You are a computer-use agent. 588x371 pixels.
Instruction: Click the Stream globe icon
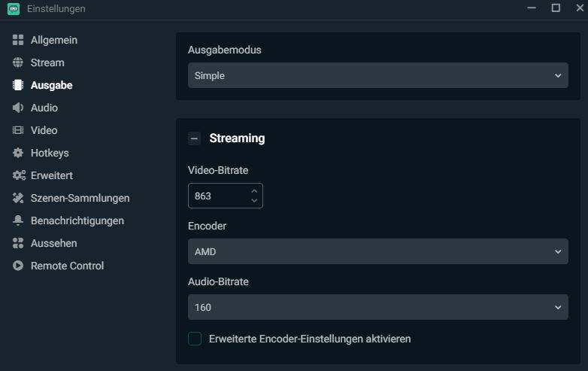click(18, 62)
